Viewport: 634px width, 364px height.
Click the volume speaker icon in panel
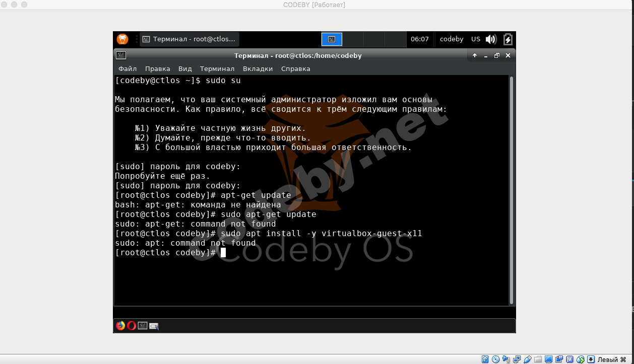coord(491,39)
